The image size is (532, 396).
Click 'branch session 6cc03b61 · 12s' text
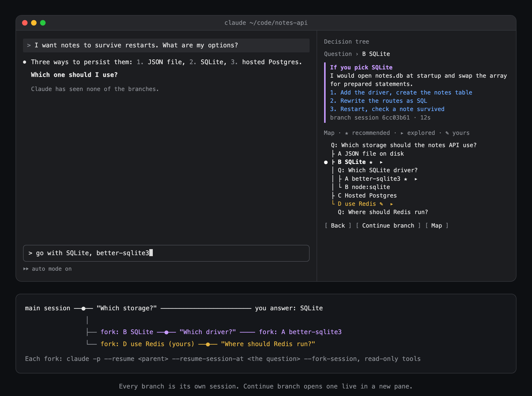point(380,118)
